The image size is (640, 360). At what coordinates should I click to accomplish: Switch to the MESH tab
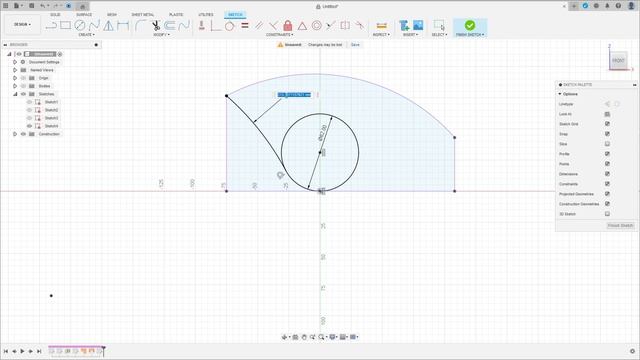coord(112,15)
